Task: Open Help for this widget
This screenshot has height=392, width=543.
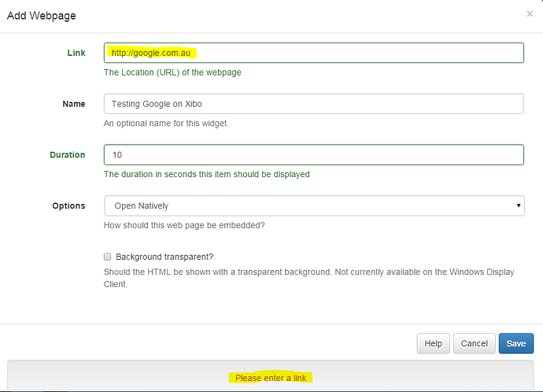Action: [434, 343]
